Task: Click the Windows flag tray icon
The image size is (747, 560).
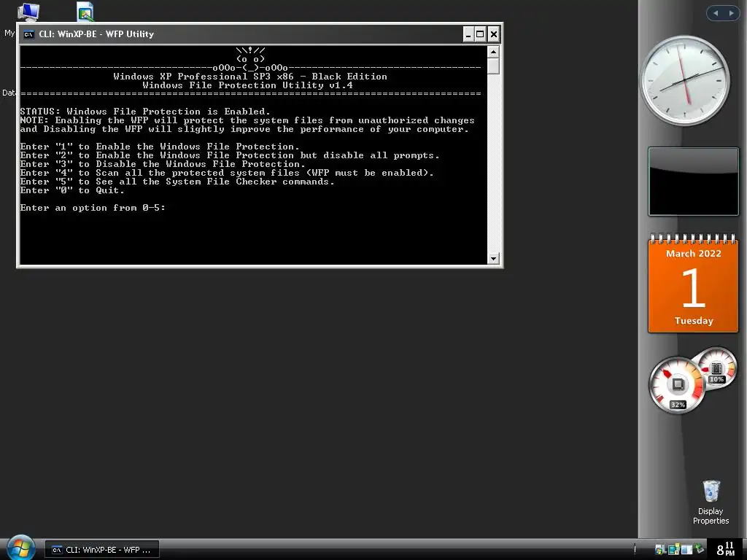Action: (659, 550)
